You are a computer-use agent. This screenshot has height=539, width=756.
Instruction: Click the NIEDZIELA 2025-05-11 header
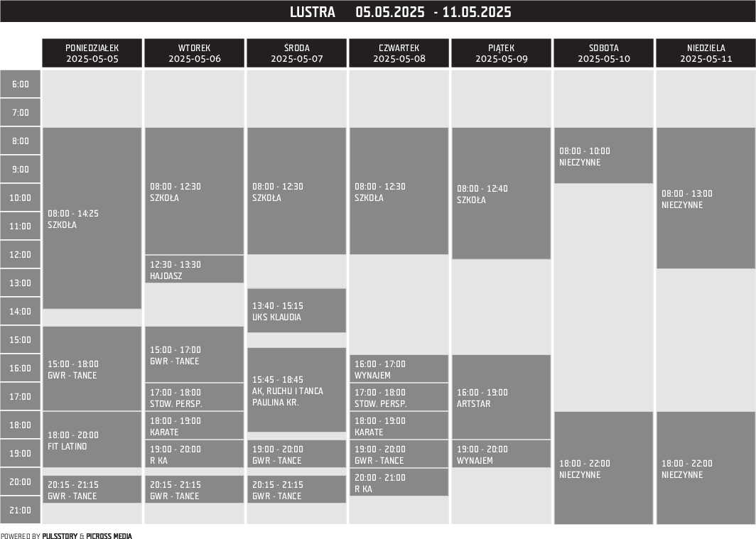pyautogui.click(x=706, y=53)
